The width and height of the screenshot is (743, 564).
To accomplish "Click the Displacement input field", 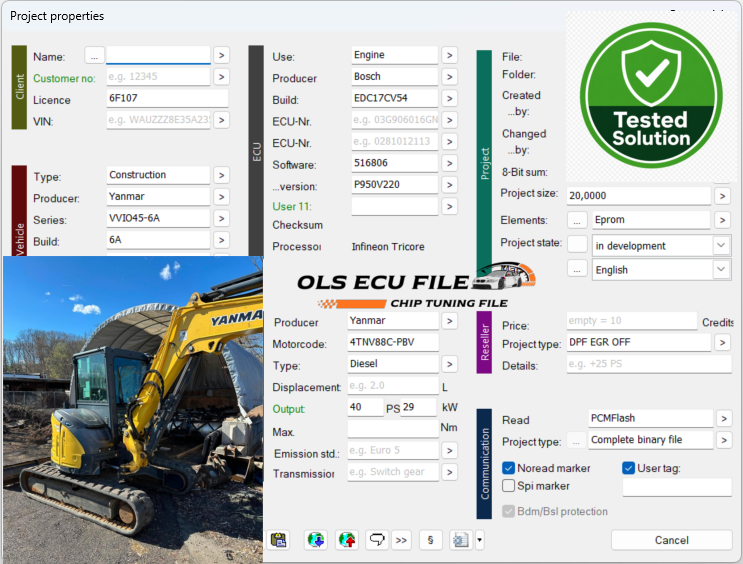I will pyautogui.click(x=393, y=386).
